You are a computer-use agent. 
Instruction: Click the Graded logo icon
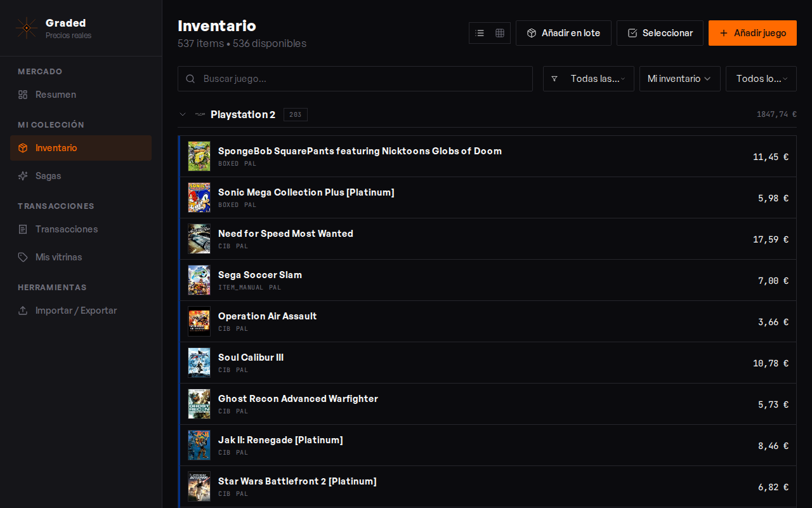tap(26, 28)
